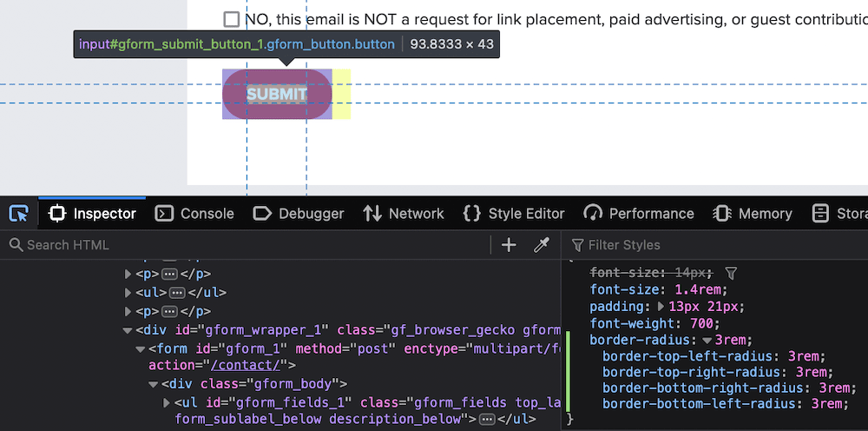Open the Inspector tab
Screen dimensions: 868x431
click(x=93, y=213)
